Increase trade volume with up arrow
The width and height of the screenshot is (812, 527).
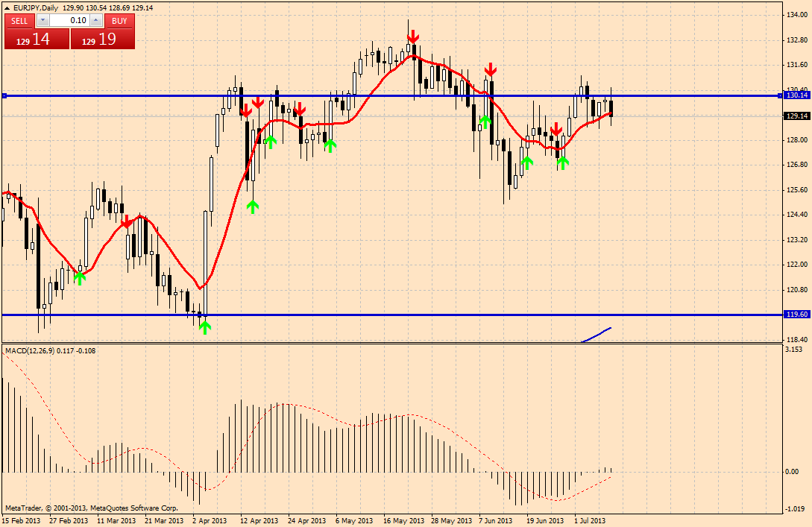pyautogui.click(x=95, y=21)
